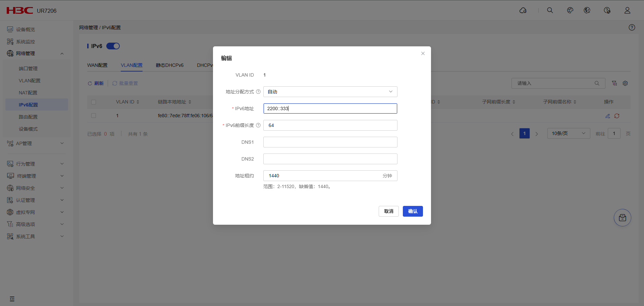The image size is (644, 306).
Task: Open the user account icon
Action: pos(627,10)
